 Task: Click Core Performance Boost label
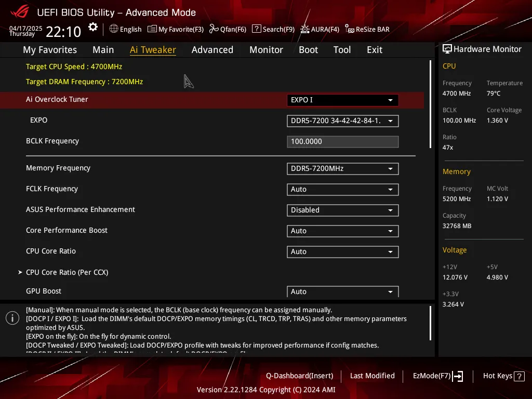coord(66,230)
